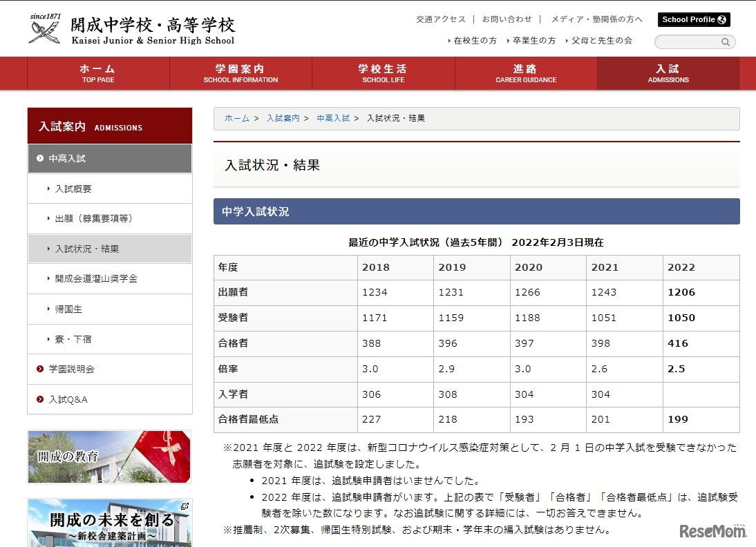Click the globe icon on School Profile button
Viewport: 756px width, 547px height.
click(721, 19)
